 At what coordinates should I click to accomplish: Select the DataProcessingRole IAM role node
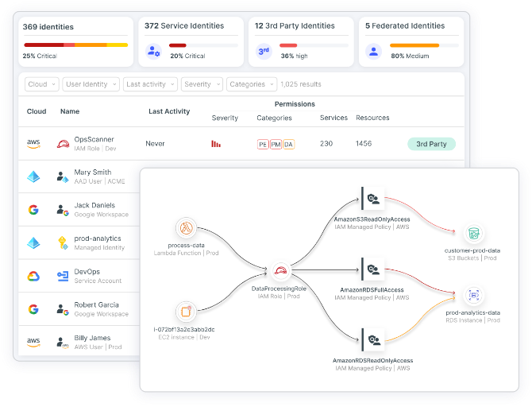click(279, 271)
